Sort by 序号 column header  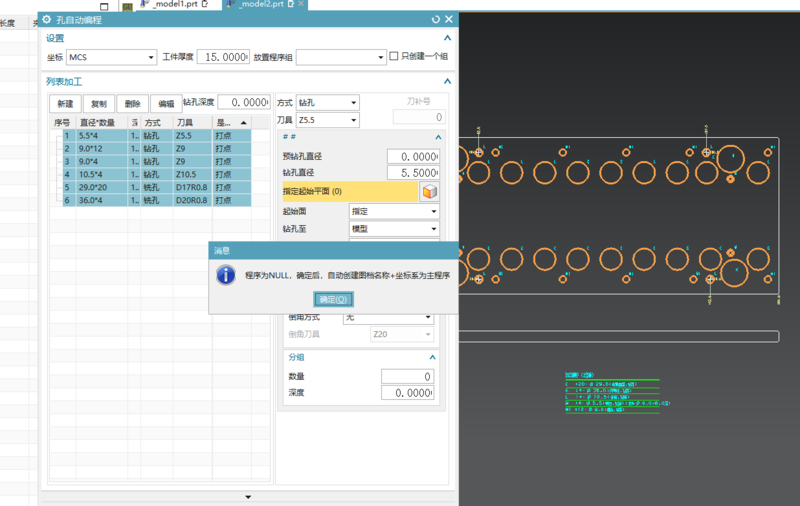click(63, 122)
